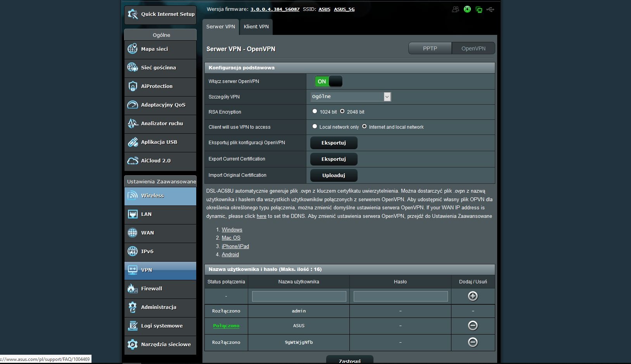Click the Firewall flame icon
This screenshot has width=631, height=364.
(x=133, y=288)
